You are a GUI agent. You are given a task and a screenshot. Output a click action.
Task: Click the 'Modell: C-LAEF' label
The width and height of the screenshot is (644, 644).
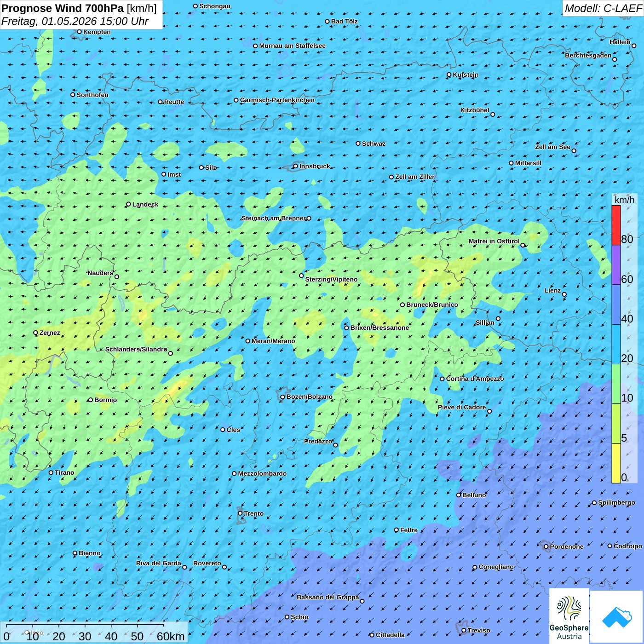coord(603,8)
